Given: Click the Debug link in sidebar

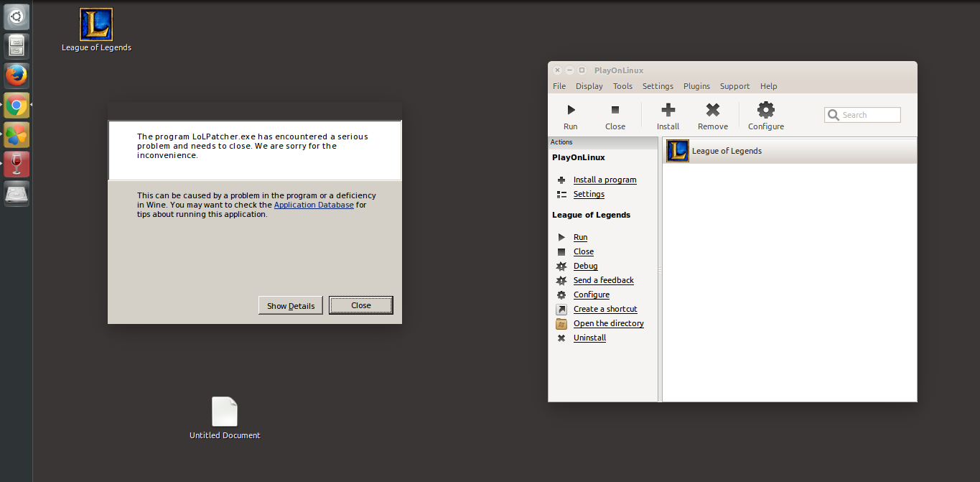Looking at the screenshot, I should pyautogui.click(x=585, y=266).
